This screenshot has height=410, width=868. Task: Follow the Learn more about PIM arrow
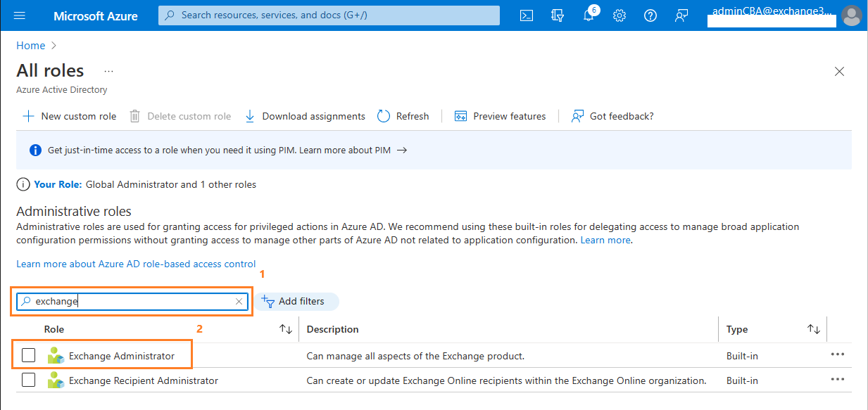pyautogui.click(x=402, y=150)
